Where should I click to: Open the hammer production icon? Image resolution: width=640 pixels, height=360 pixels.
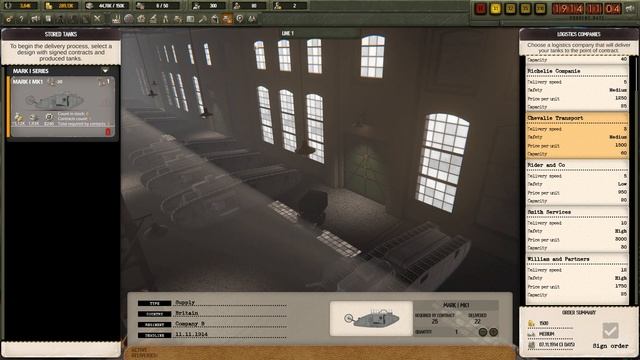pyautogui.click(x=202, y=19)
